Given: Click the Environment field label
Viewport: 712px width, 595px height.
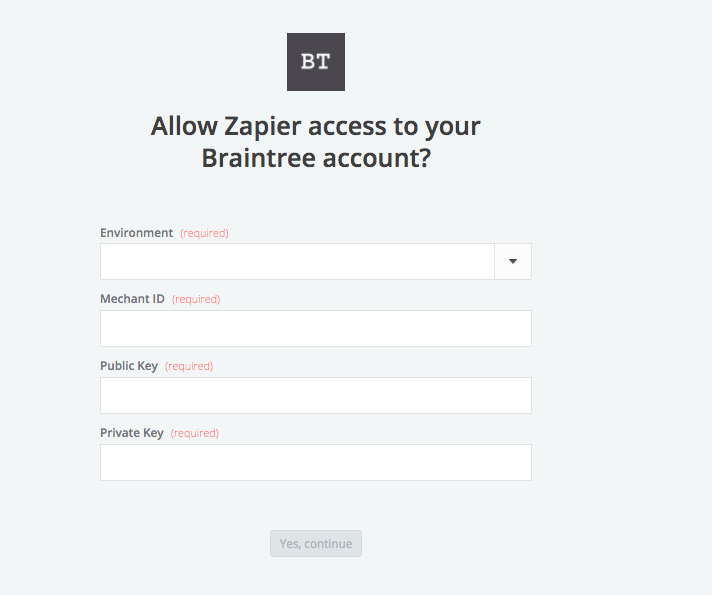Looking at the screenshot, I should click(136, 233).
